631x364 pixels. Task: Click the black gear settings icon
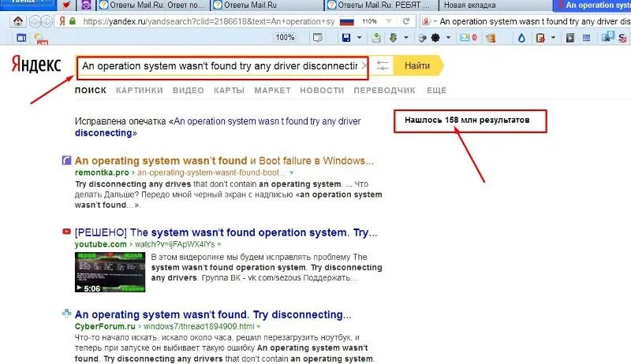click(435, 38)
